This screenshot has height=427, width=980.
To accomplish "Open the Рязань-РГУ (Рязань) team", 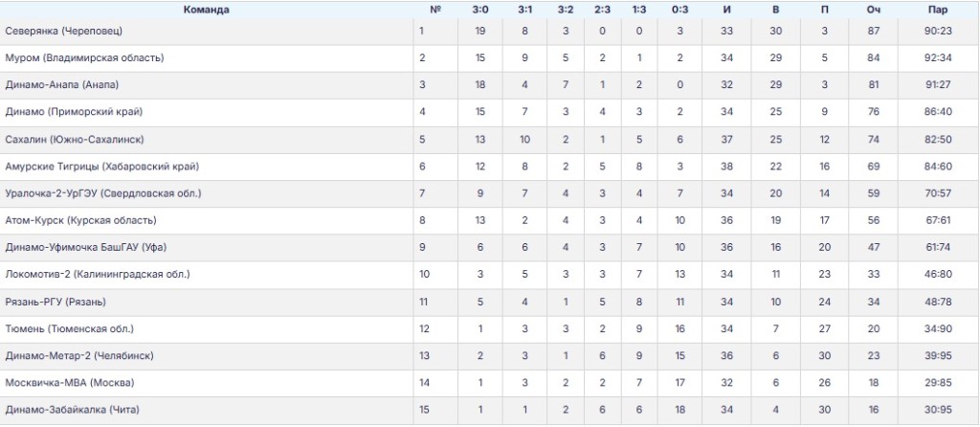I will 56,302.
